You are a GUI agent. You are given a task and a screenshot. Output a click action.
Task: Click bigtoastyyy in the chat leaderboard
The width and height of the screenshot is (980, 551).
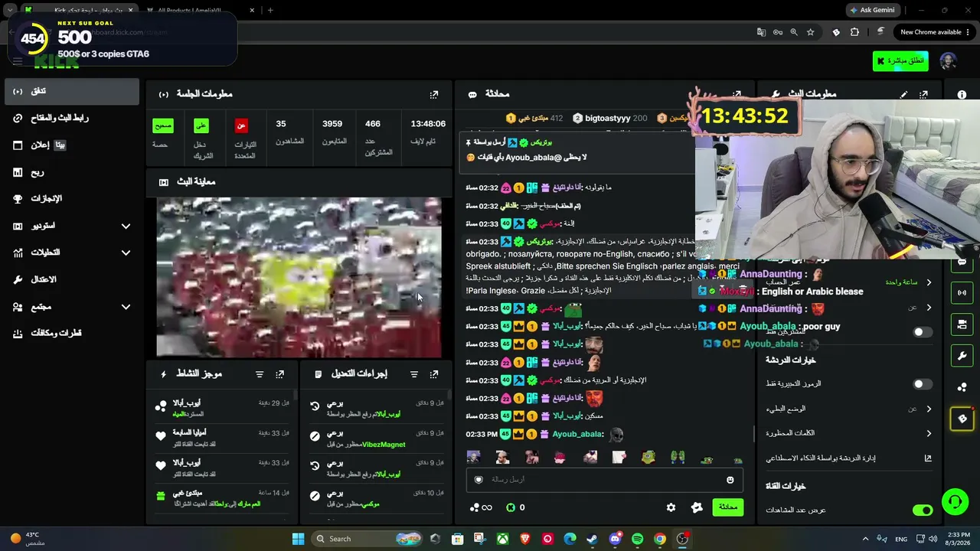[608, 119]
